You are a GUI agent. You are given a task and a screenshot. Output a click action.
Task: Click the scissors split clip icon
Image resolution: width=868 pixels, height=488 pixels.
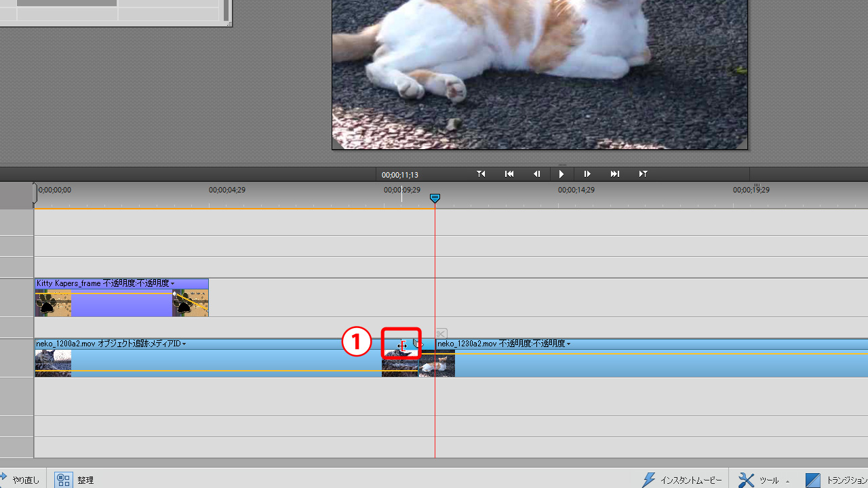click(441, 333)
